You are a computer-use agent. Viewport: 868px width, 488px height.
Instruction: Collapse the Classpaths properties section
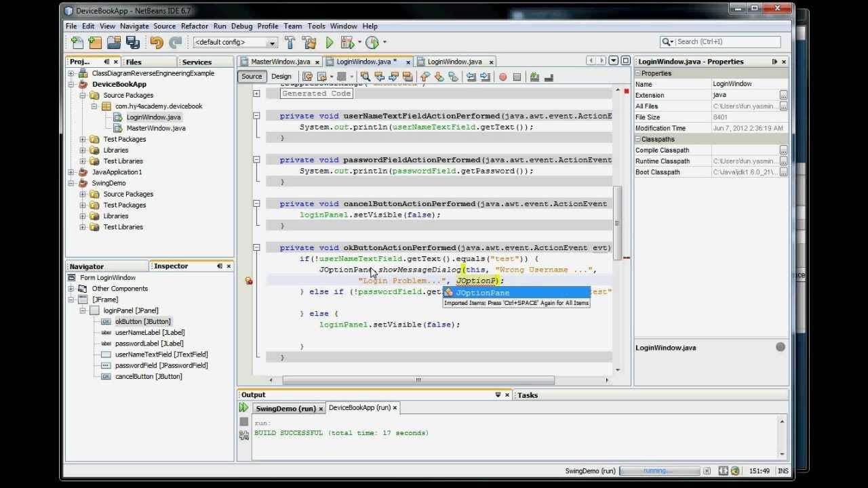point(638,139)
